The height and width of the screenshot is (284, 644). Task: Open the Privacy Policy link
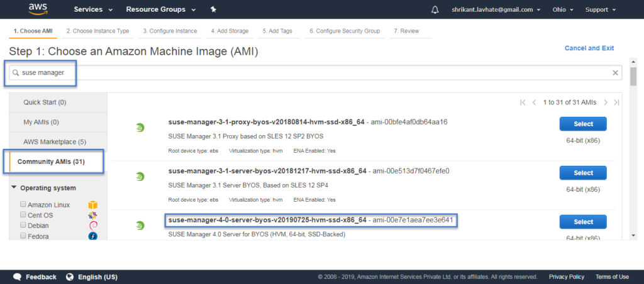(x=567, y=276)
